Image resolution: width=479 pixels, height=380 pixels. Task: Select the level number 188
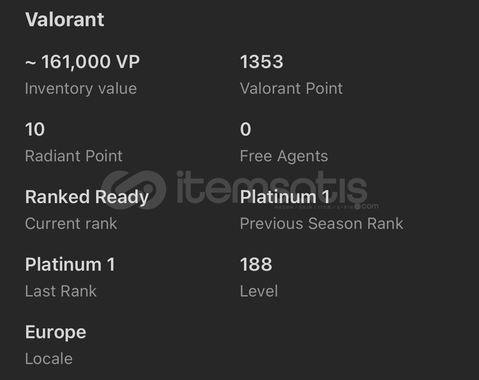pyautogui.click(x=256, y=265)
